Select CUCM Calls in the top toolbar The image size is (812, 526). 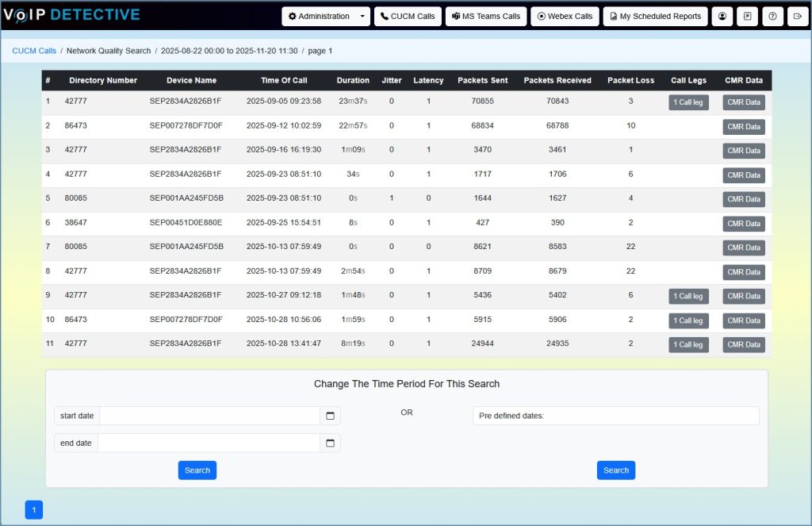click(x=408, y=16)
